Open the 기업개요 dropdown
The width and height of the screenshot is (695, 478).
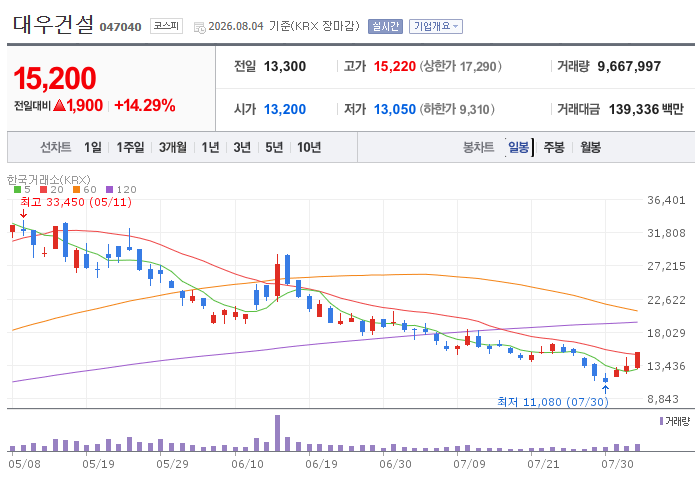(x=436, y=27)
